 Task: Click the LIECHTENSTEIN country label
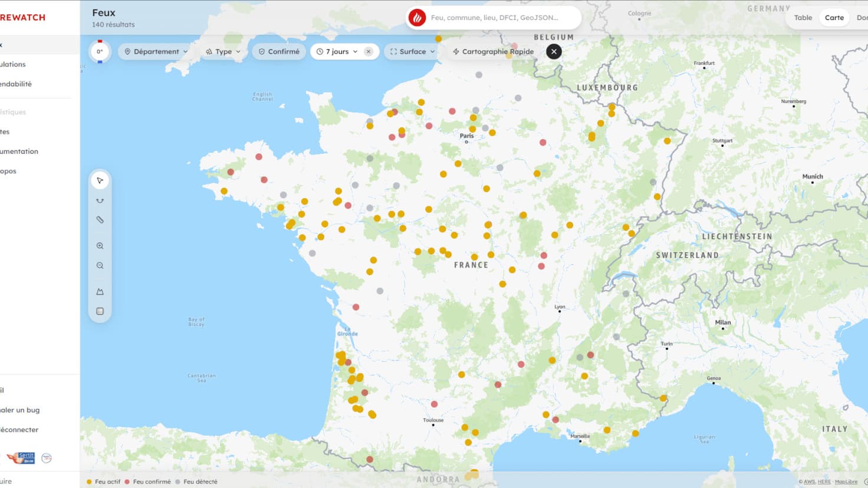tap(737, 236)
